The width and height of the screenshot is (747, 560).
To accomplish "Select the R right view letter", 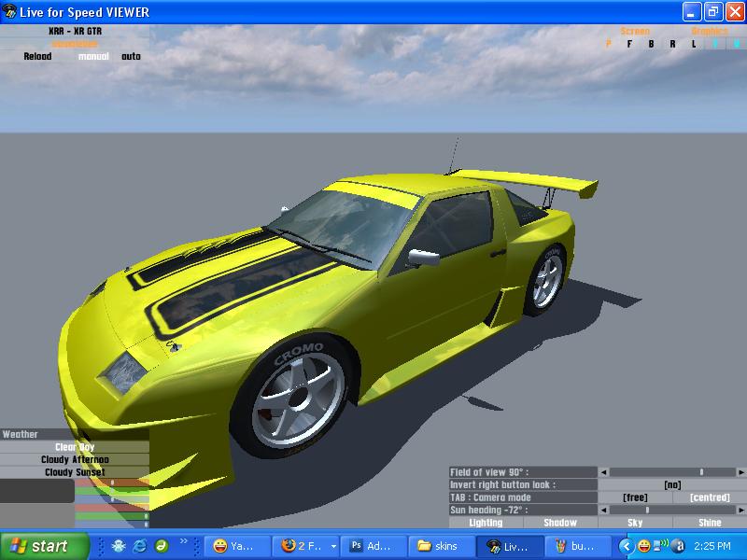I will (x=672, y=44).
